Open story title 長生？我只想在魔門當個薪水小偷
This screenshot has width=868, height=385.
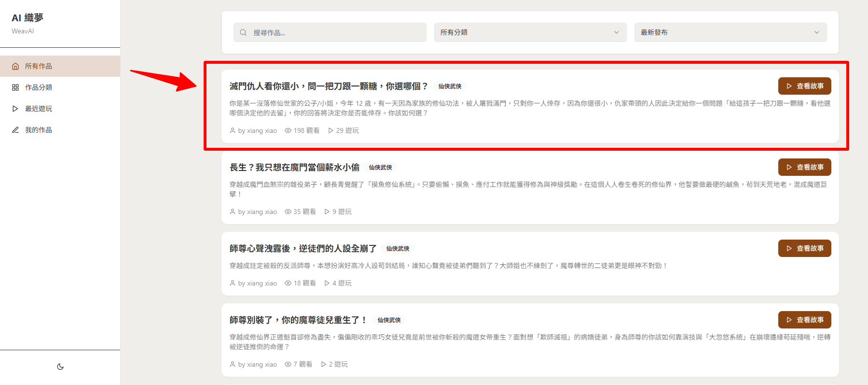click(x=294, y=167)
